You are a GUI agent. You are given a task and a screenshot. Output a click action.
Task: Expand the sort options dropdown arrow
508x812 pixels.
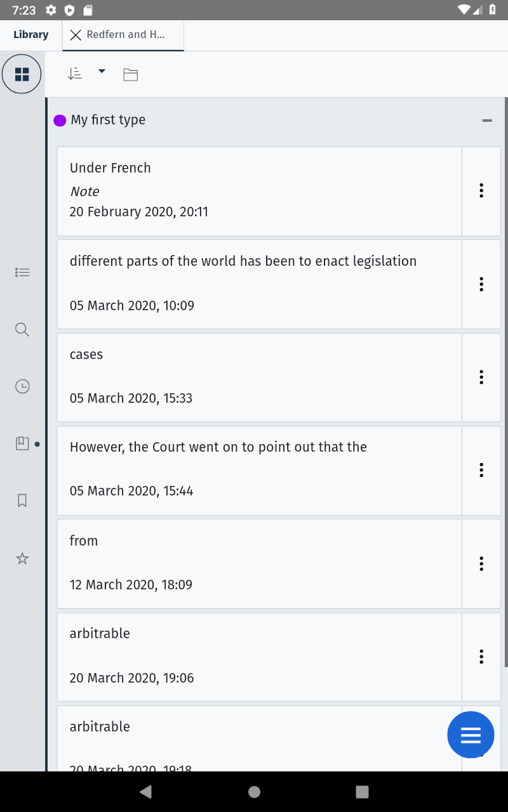tap(102, 72)
